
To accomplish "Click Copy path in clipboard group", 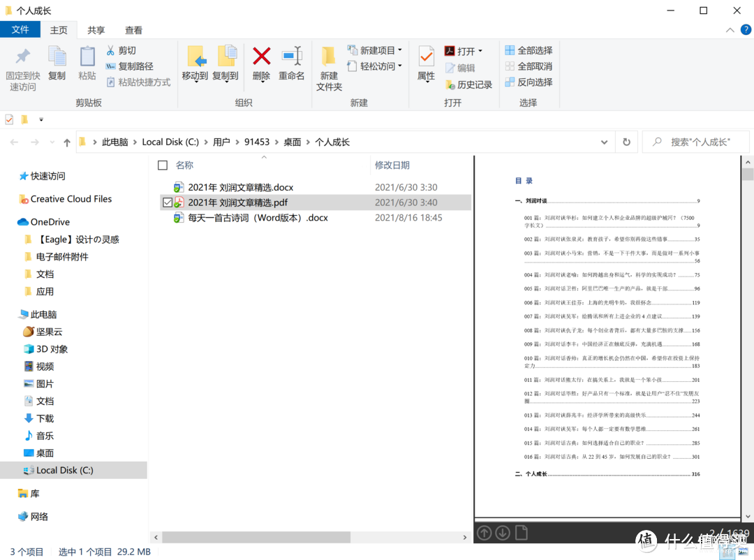I will click(129, 66).
